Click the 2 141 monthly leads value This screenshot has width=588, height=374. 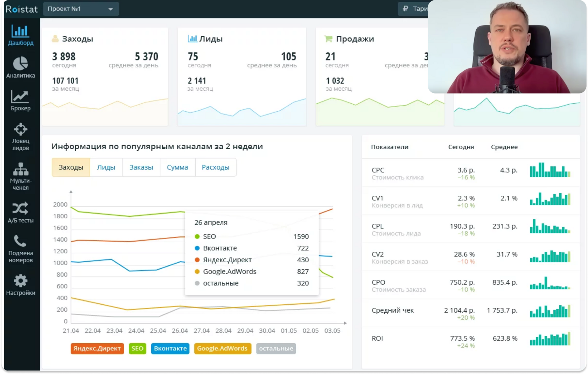point(197,81)
